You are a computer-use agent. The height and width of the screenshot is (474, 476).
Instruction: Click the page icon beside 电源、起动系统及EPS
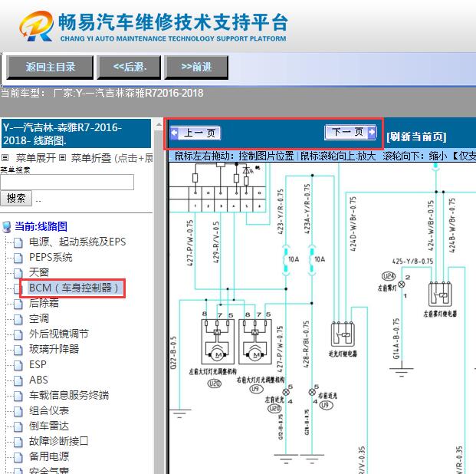tap(18, 242)
